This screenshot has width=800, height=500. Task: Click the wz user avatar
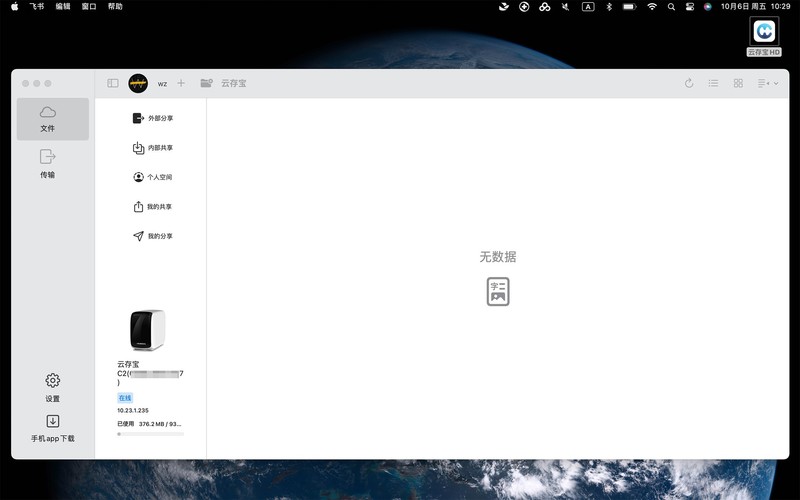[138, 83]
